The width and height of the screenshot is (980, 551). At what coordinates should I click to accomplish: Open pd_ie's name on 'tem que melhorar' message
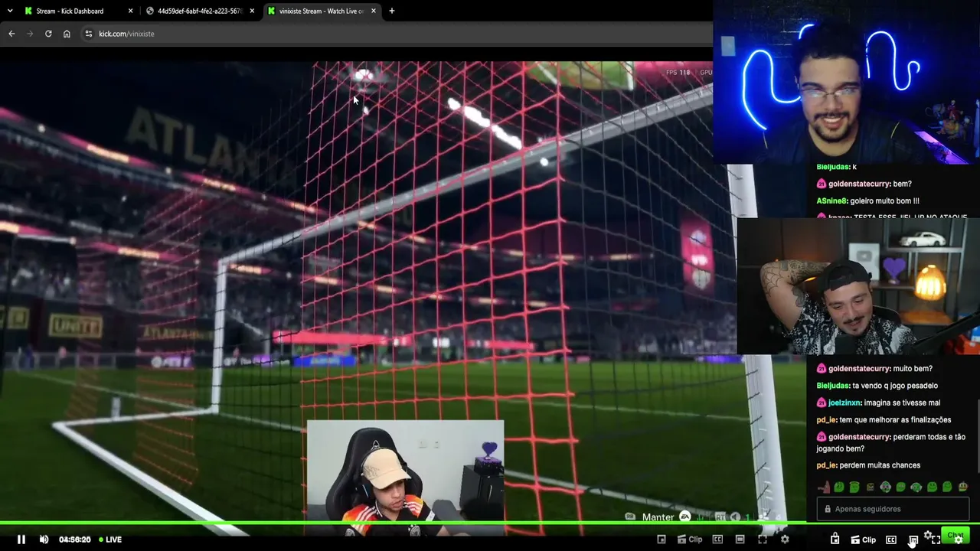pyautogui.click(x=826, y=420)
